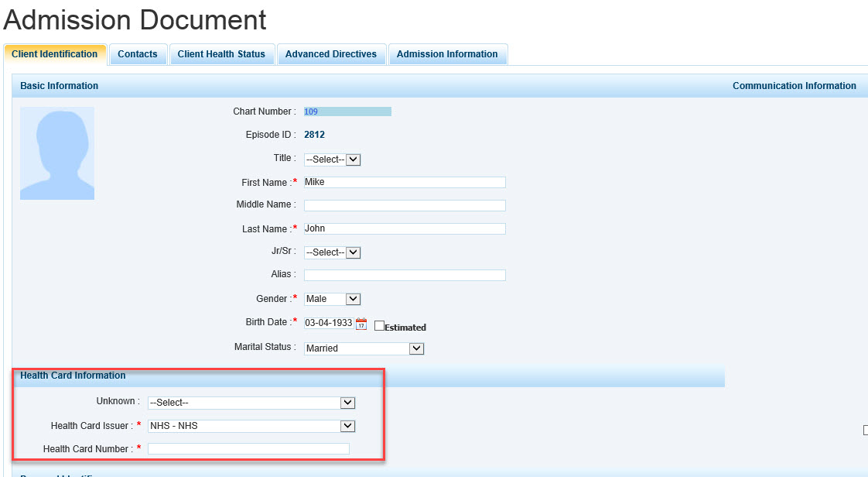Expand the Unknown health card dropdown
This screenshot has width=868, height=477.
coord(251,403)
